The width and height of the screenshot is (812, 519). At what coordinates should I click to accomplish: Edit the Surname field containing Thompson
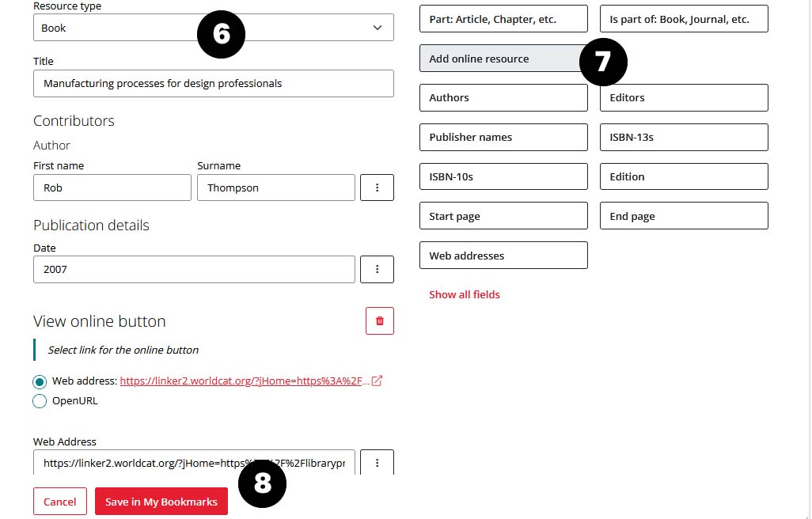point(275,188)
